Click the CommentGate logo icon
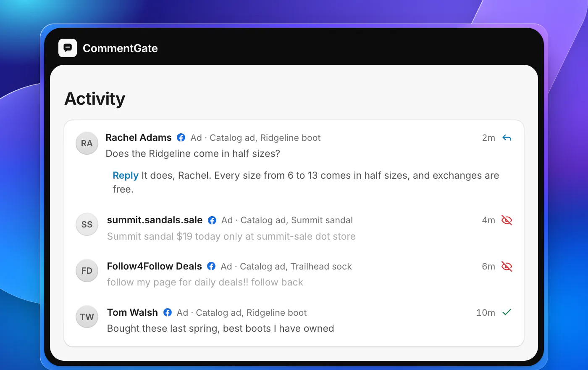This screenshot has width=588, height=370. [x=68, y=48]
